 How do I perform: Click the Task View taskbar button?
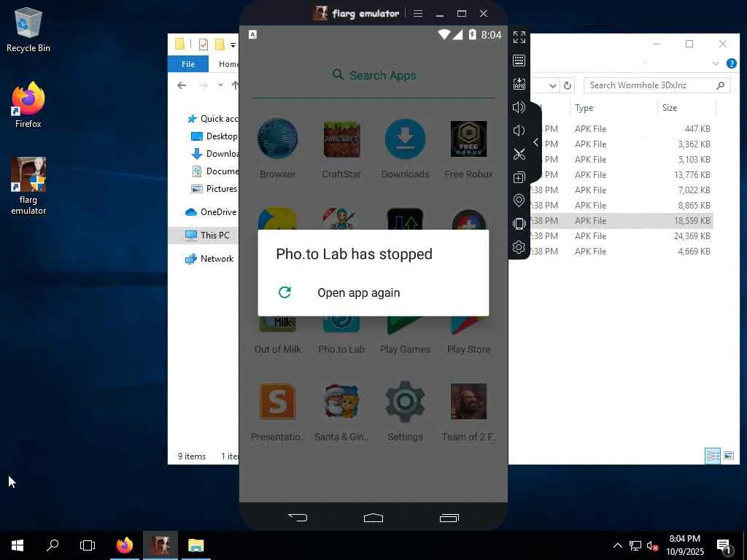point(88,545)
